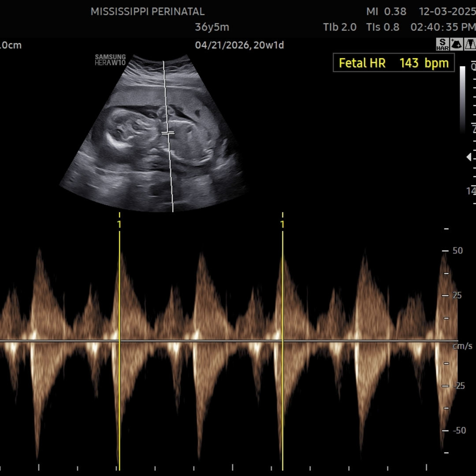Viewport: 476px width, 476px height.
Task: Click the Samsung HERA W10 logo
Action: (x=110, y=60)
